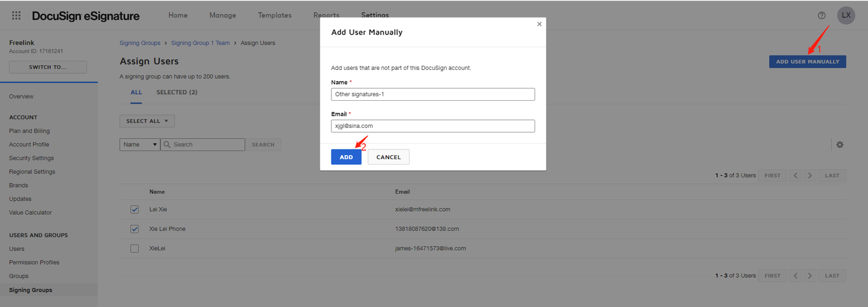Open the Signing Groups breadcrumb link
Screen dimensions: 868x307
[x=140, y=43]
